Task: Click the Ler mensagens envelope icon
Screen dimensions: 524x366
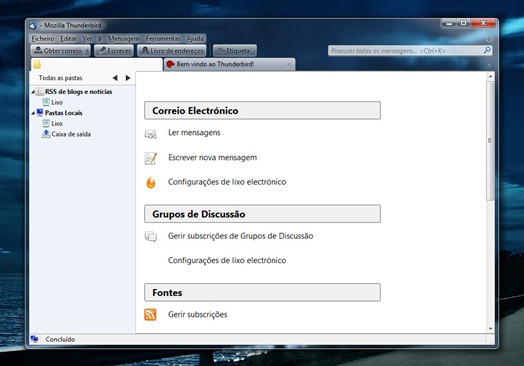Action: click(x=150, y=134)
